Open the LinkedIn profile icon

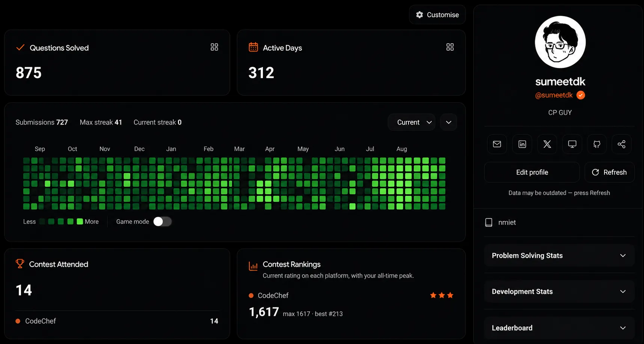(522, 144)
